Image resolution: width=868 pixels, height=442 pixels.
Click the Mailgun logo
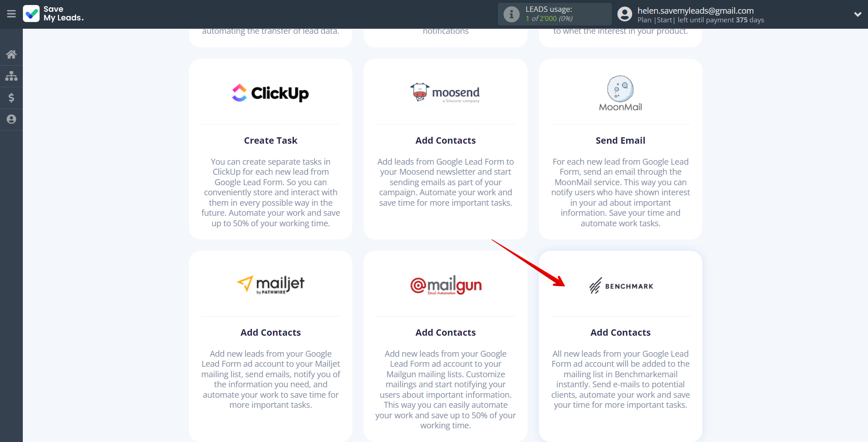[446, 286]
